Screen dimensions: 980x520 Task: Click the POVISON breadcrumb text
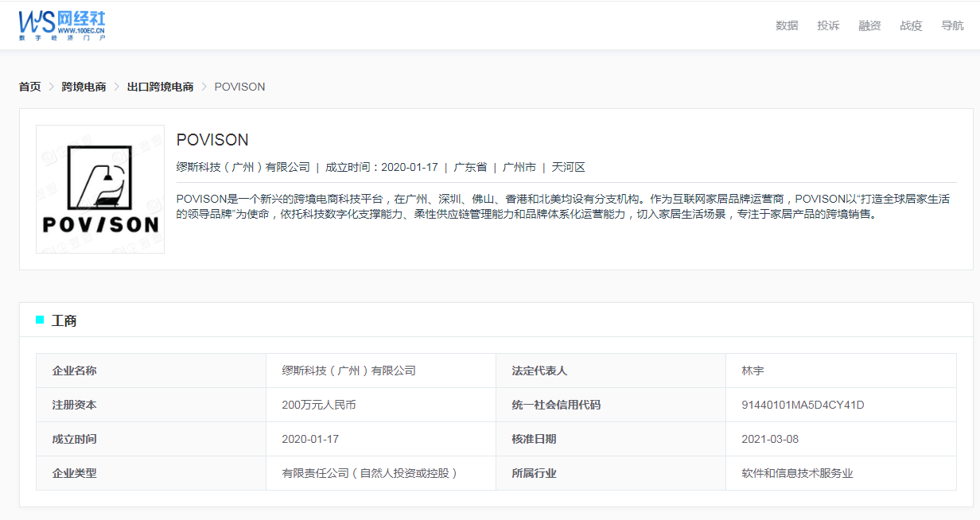click(x=240, y=87)
